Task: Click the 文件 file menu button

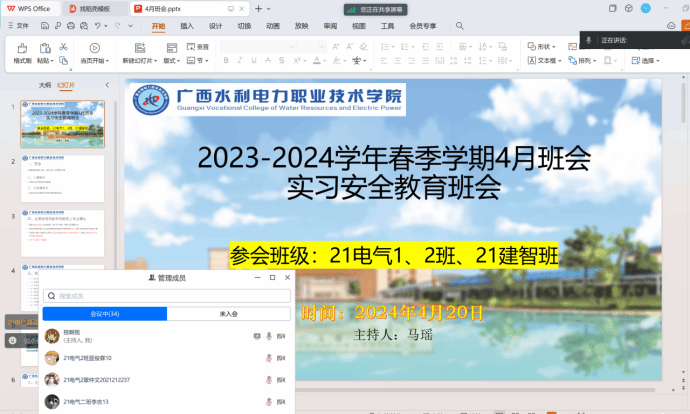Action: click(17, 26)
